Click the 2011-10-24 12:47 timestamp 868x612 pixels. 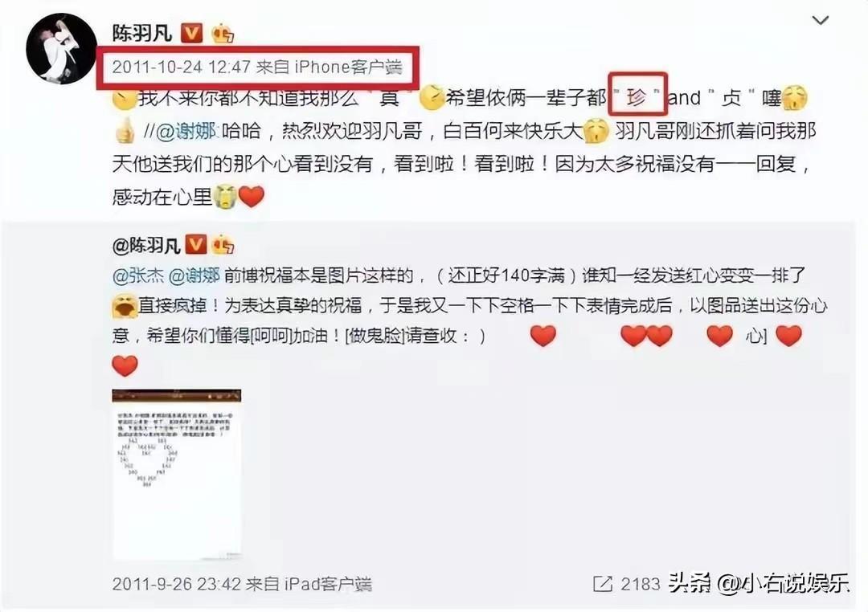pyautogui.click(x=181, y=67)
